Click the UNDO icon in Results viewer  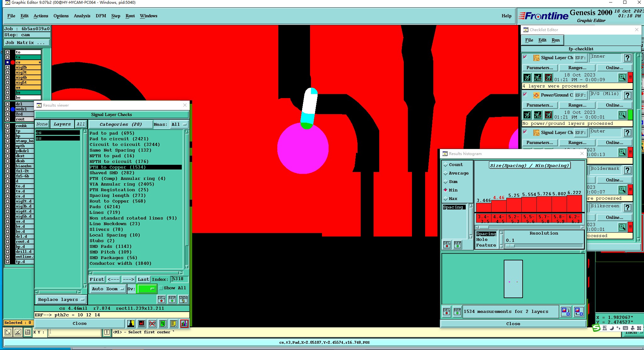pyautogui.click(x=183, y=299)
